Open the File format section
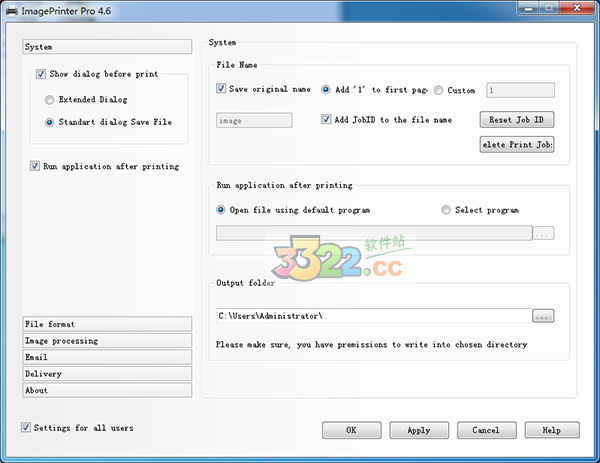The image size is (600, 463). (x=107, y=324)
